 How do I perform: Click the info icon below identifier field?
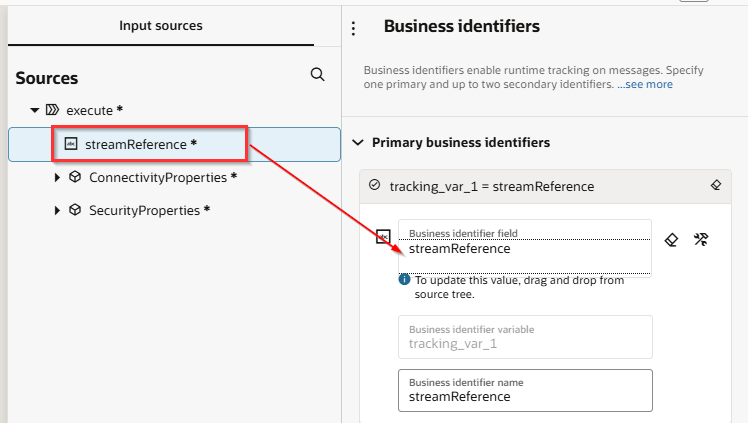(x=404, y=280)
